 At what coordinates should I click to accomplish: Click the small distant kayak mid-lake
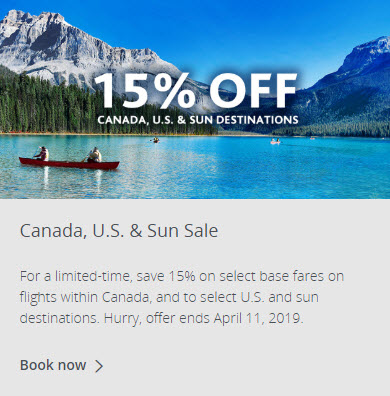pyautogui.click(x=155, y=140)
